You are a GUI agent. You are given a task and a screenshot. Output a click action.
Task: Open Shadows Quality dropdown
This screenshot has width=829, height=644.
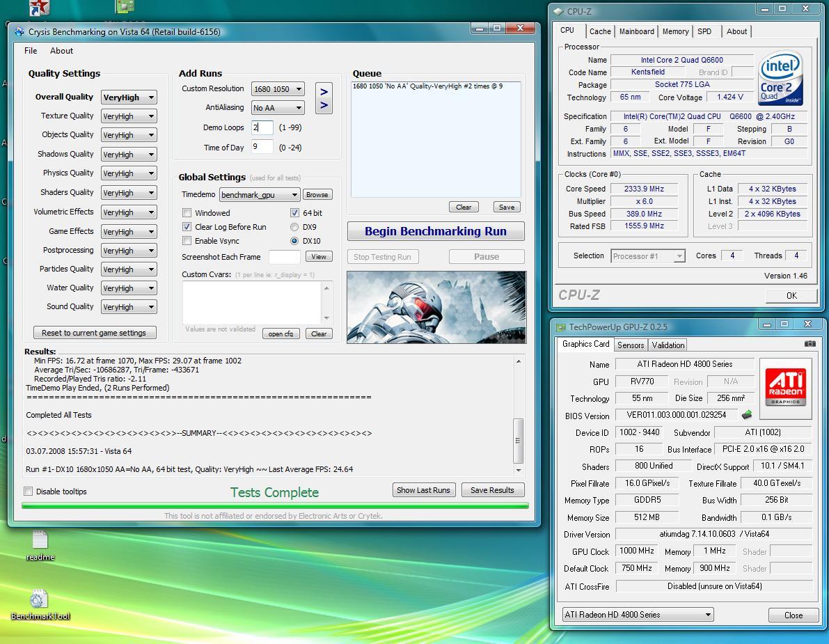click(129, 155)
